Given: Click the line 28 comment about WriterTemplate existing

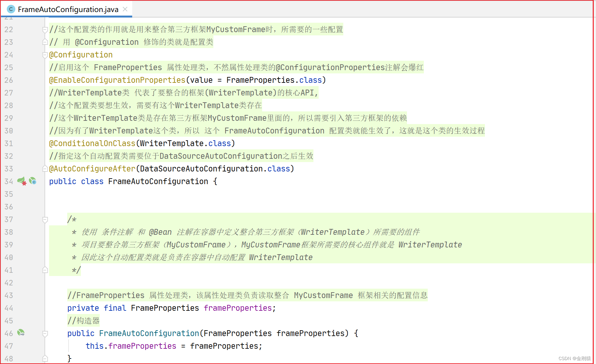Looking at the screenshot, I should point(156,106).
